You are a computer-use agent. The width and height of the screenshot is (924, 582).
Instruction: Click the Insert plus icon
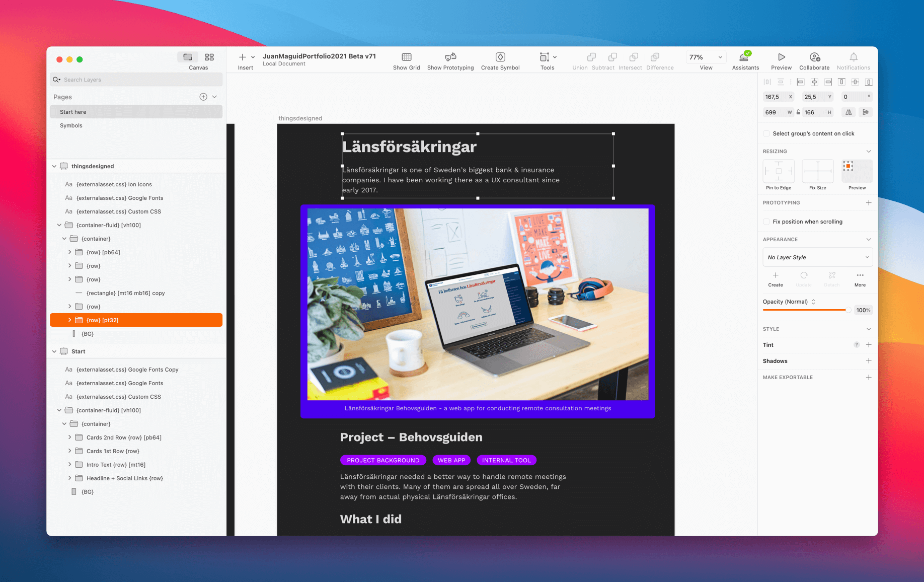(243, 57)
